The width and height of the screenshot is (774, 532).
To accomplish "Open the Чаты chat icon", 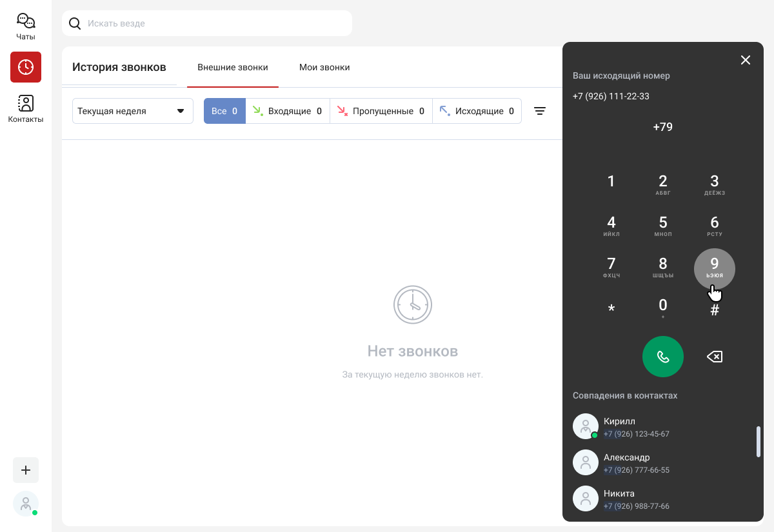I will [26, 26].
